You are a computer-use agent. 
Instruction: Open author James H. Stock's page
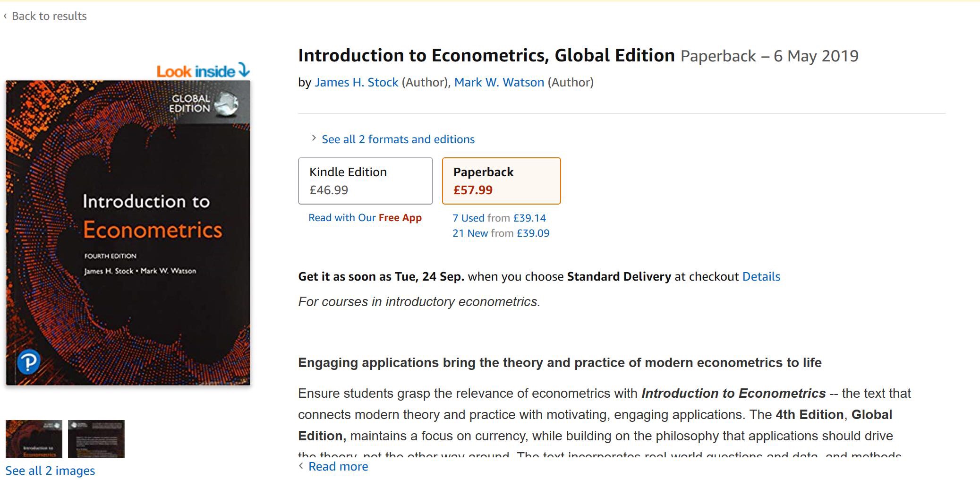click(357, 83)
